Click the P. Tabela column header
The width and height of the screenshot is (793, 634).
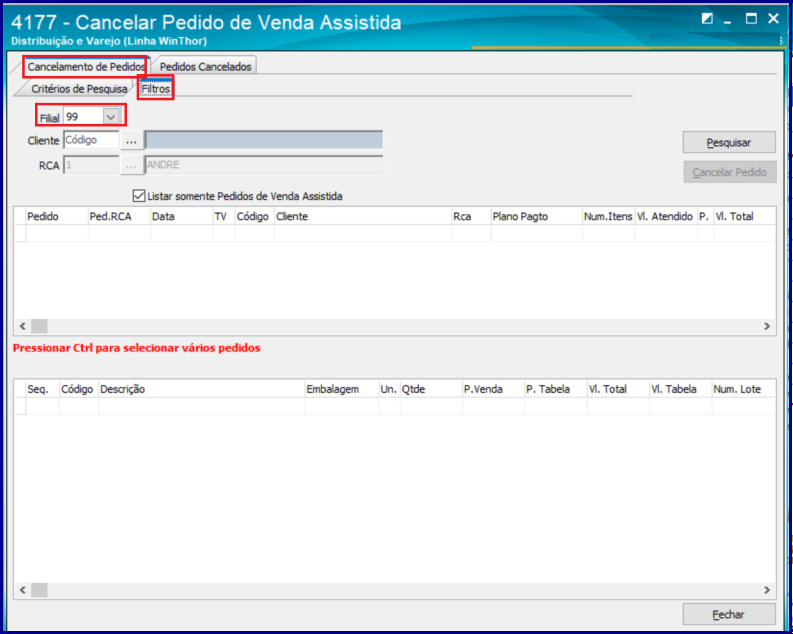coord(555,389)
